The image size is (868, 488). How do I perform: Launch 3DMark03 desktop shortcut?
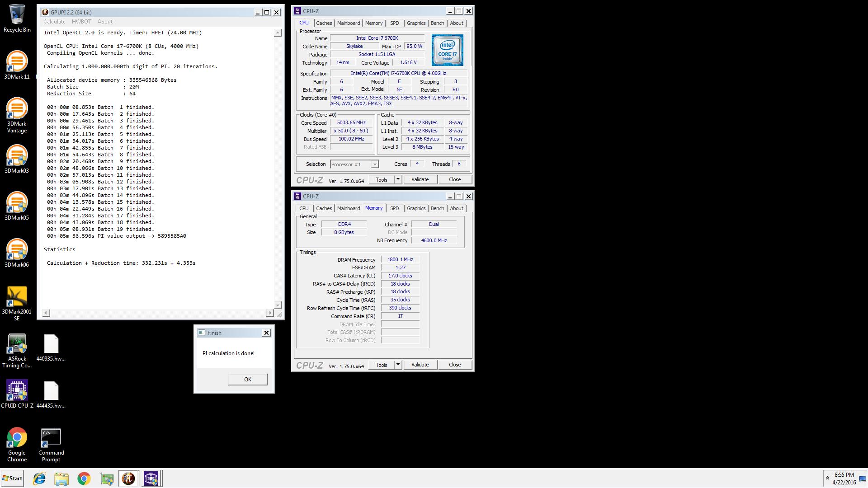point(17,159)
